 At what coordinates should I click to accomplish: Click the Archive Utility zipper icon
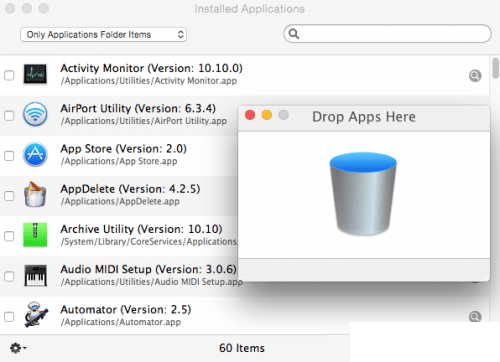[35, 235]
